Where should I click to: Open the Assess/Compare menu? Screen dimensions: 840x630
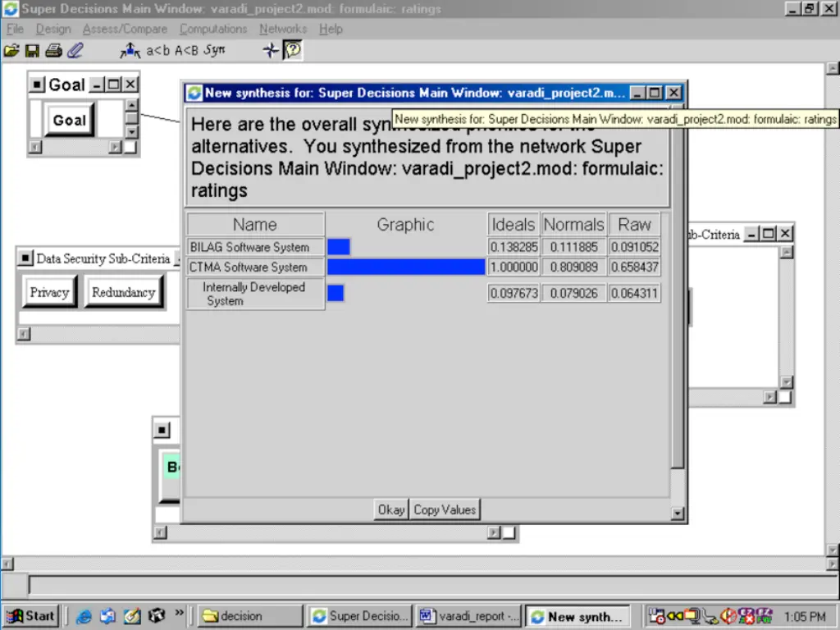coord(126,29)
